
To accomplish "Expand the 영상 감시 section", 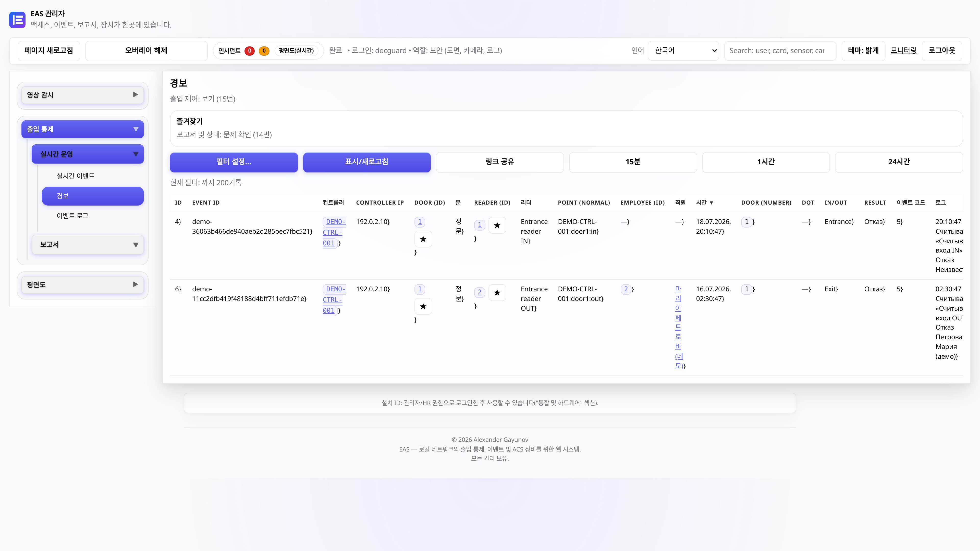I will coord(82,95).
